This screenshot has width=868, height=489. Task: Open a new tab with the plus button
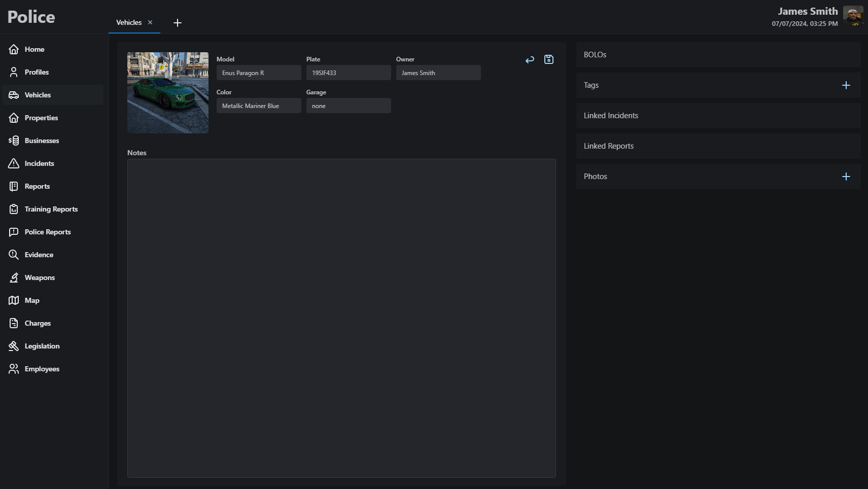pyautogui.click(x=178, y=22)
